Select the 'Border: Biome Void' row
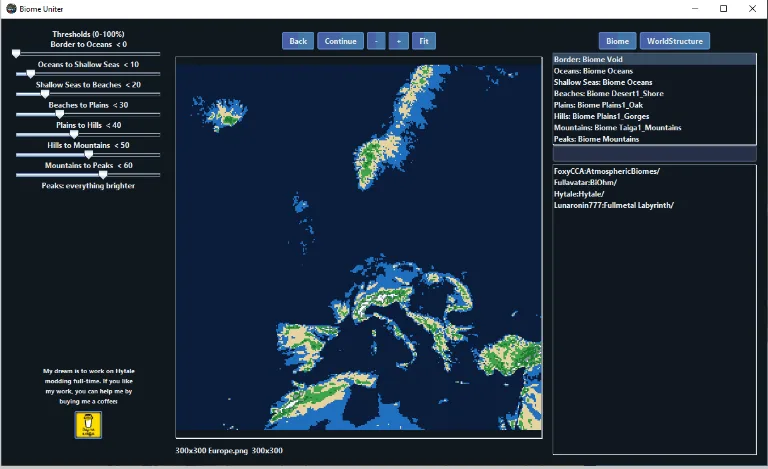 (654, 59)
